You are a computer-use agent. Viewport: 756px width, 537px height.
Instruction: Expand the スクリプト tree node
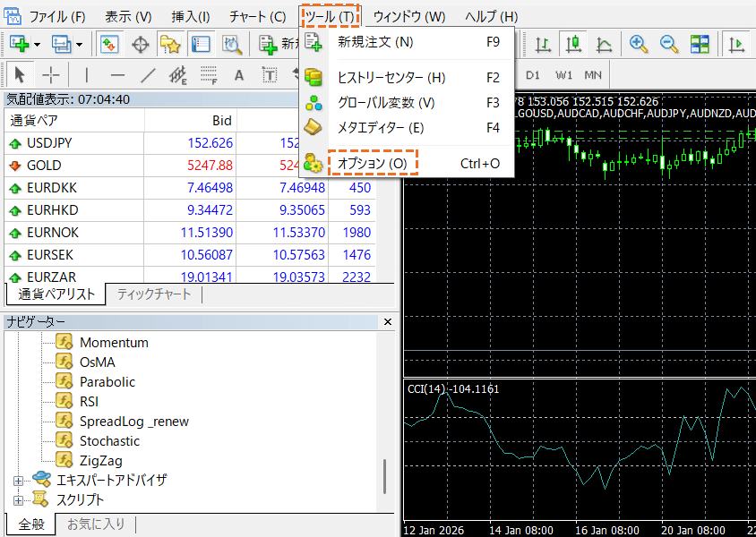coord(18,500)
